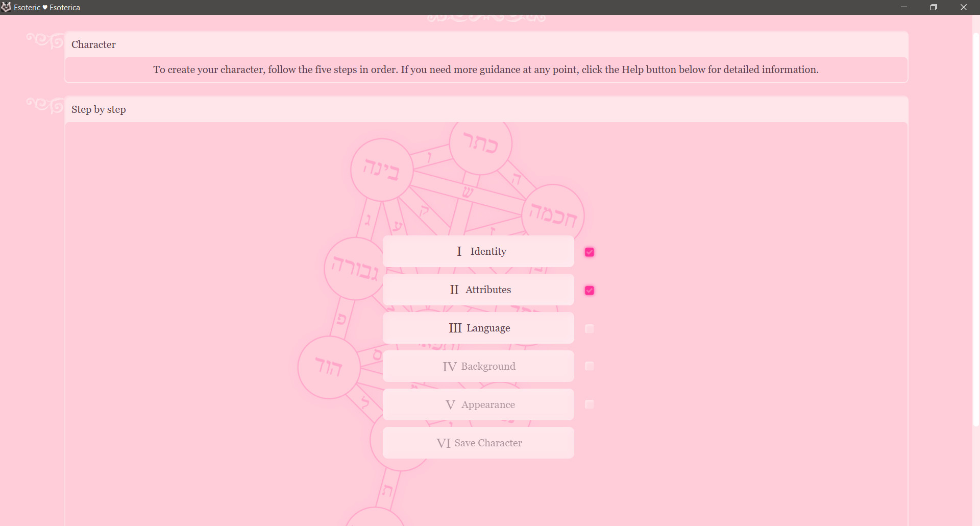Click the vertical scrollbar on the right
This screenshot has height=526, width=980.
[x=976, y=230]
